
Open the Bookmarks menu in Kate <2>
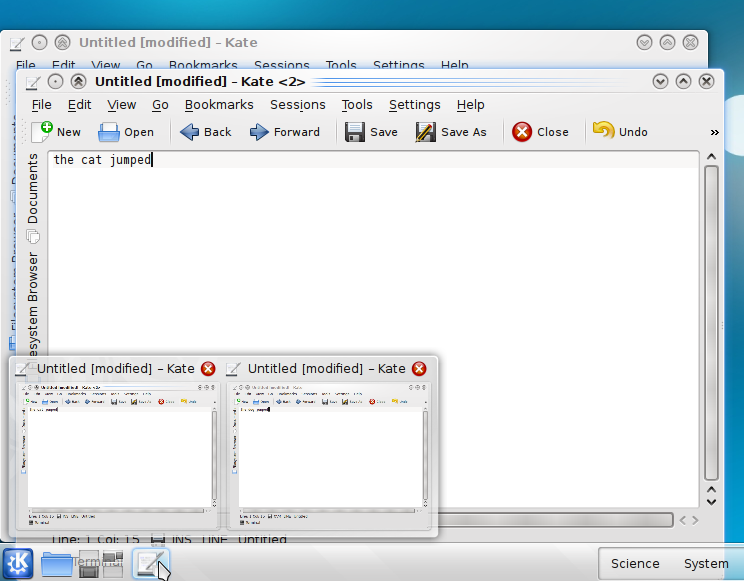(219, 104)
